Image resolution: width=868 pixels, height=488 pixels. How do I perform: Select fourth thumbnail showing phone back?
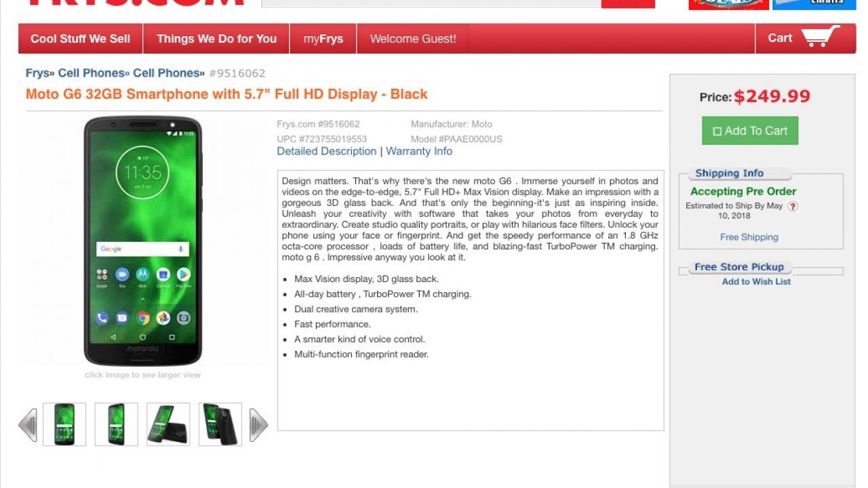coord(220,424)
